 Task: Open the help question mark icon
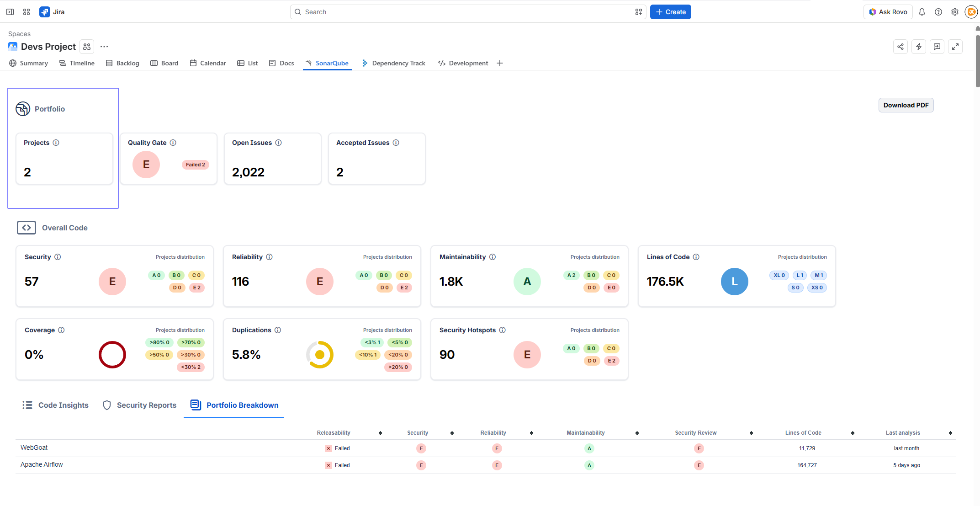[938, 12]
